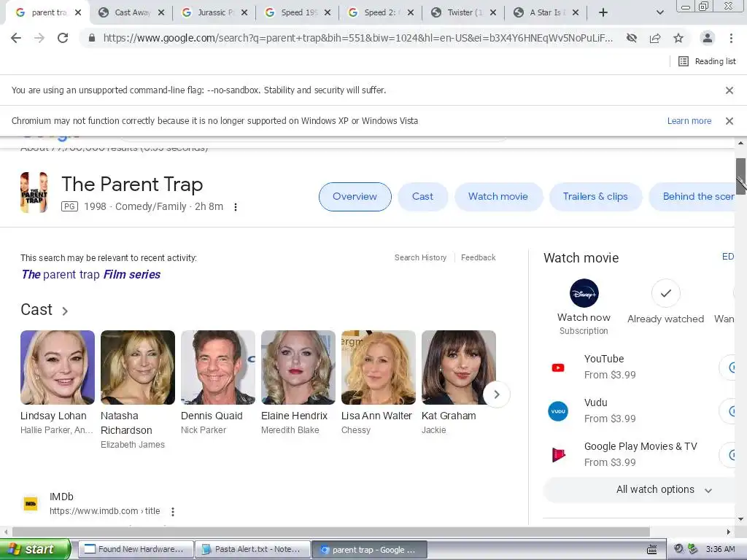The width and height of the screenshot is (747, 560).
Task: Expand the Cast section arrow
Action: [x=65, y=311]
